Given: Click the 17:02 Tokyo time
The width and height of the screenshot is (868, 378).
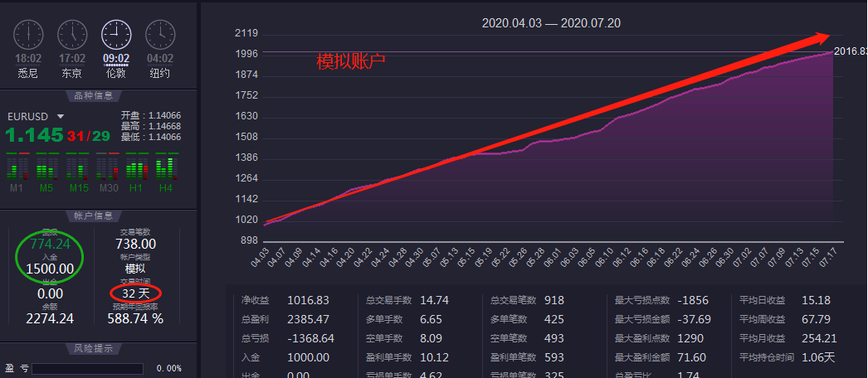Looking at the screenshot, I should (72, 59).
